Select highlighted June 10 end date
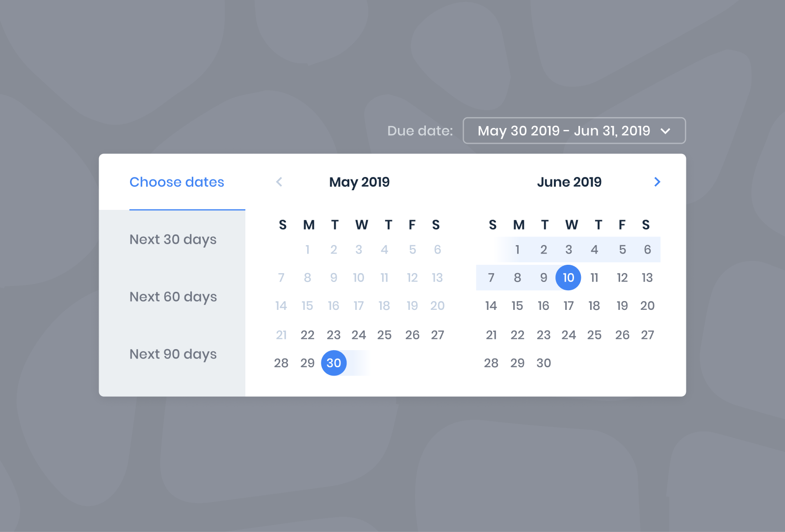Image resolution: width=785 pixels, height=532 pixels. click(568, 278)
